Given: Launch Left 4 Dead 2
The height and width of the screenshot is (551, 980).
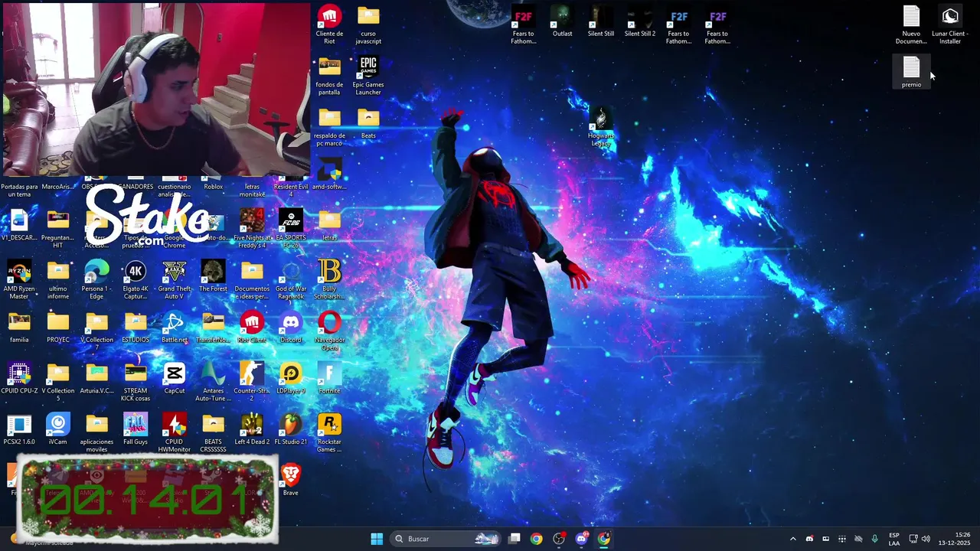Looking at the screenshot, I should pos(252,430).
